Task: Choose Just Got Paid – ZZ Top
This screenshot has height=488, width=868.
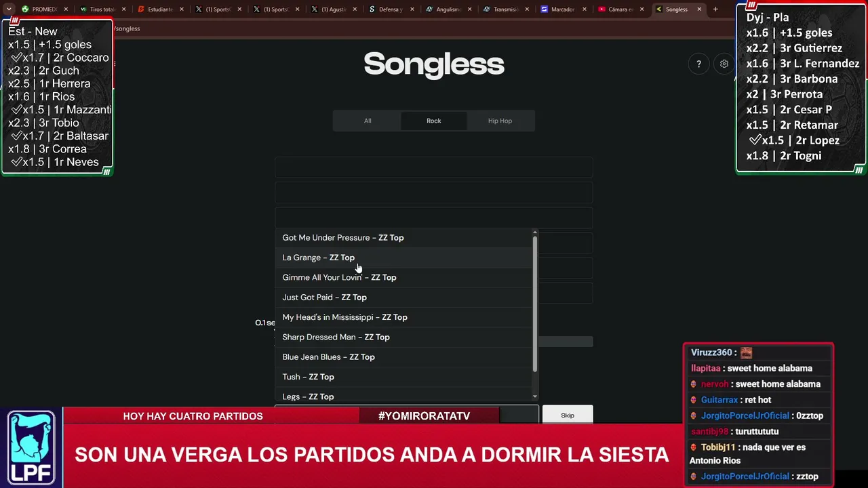Action: point(403,298)
